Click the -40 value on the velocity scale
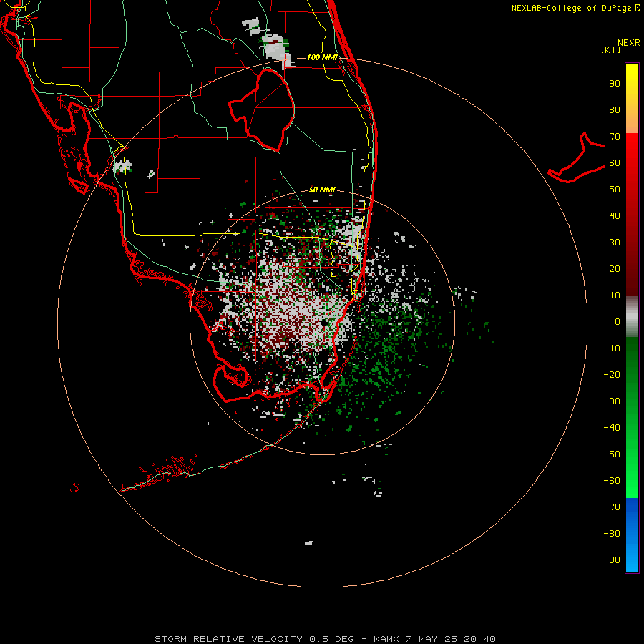Image resolution: width=644 pixels, height=644 pixels. [612, 428]
